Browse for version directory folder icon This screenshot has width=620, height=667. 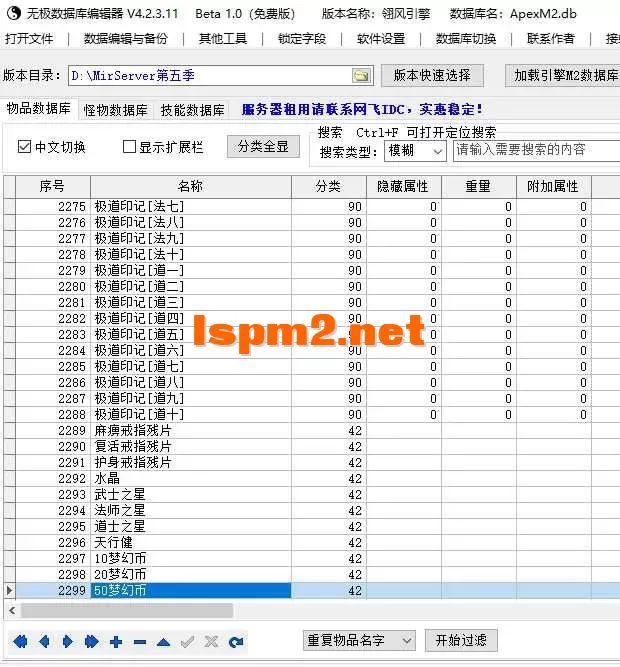click(361, 76)
